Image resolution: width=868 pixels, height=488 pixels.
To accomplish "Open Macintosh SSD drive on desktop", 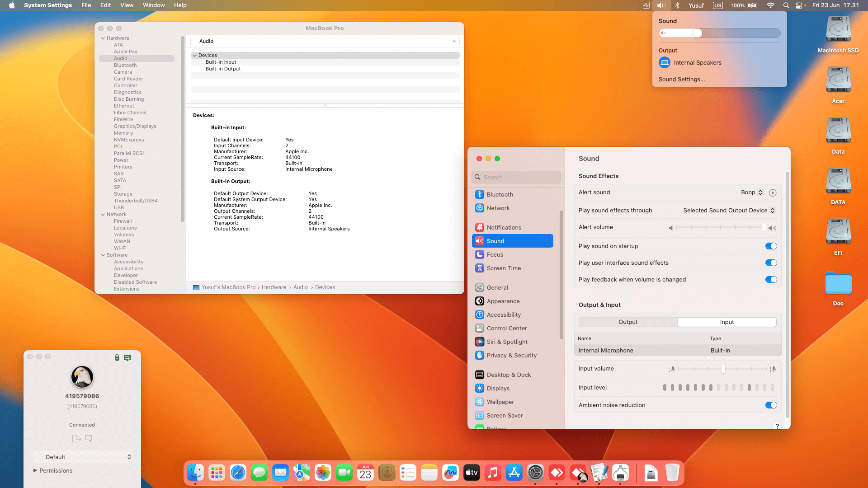I will (x=838, y=35).
